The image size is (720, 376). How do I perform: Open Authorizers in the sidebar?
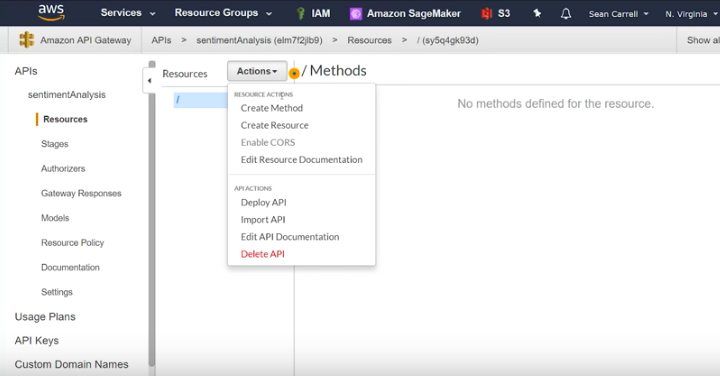(x=63, y=168)
